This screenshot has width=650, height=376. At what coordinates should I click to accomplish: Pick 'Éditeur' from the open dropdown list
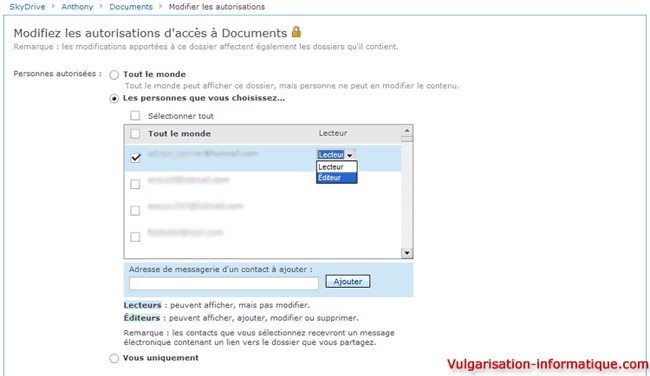(337, 177)
